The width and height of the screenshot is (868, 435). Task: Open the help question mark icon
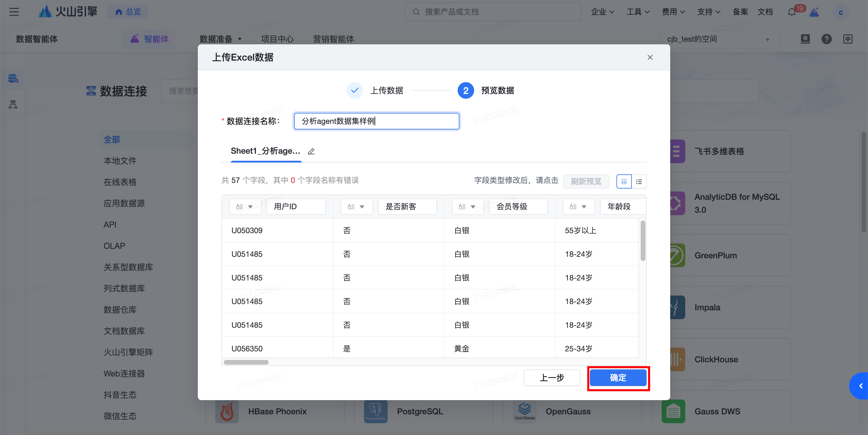826,39
